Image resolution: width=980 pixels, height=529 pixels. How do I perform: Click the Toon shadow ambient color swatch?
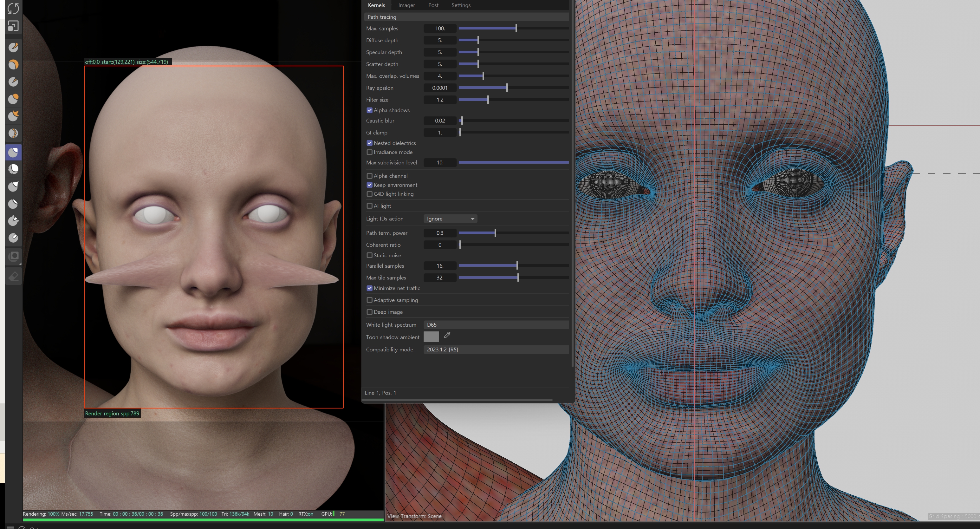coord(431,336)
